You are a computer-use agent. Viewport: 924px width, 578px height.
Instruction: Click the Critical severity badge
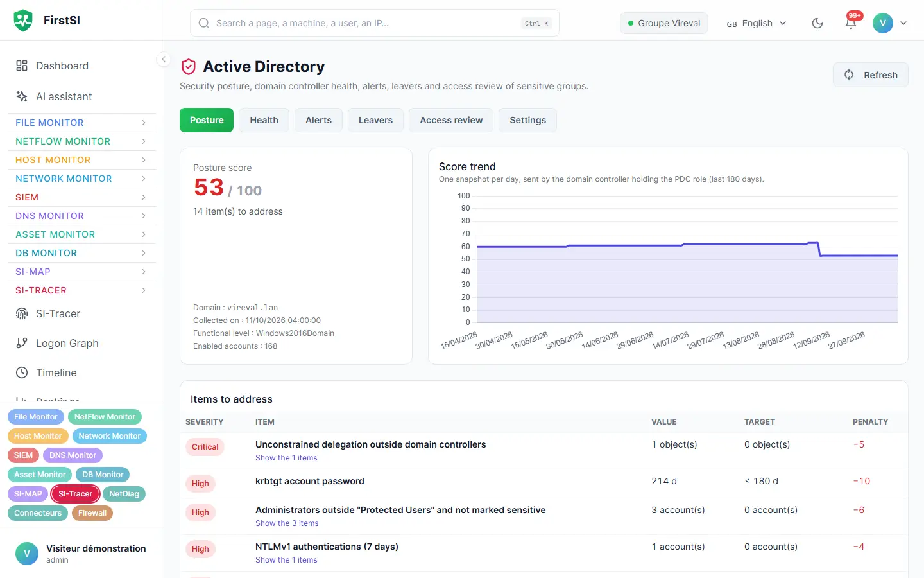[x=205, y=447]
